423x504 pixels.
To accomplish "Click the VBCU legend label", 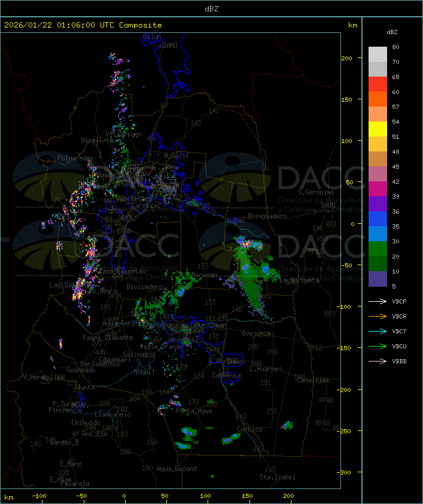I will click(x=399, y=346).
